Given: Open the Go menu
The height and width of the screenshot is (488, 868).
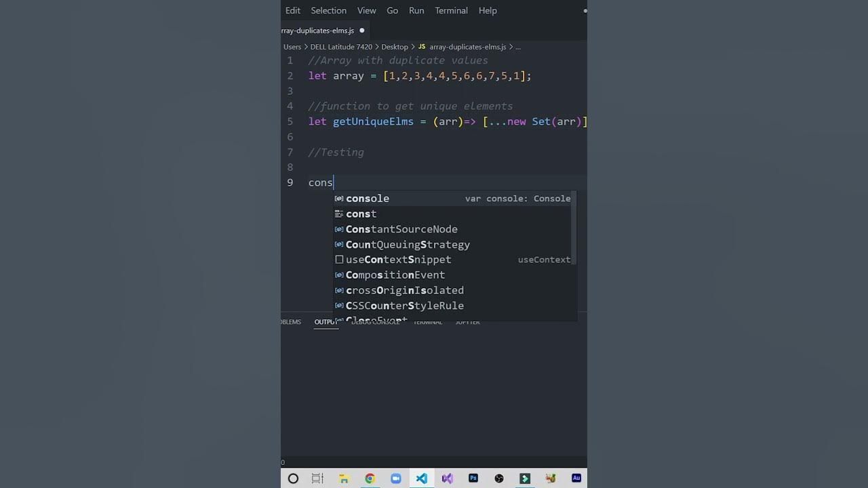Looking at the screenshot, I should coord(393,10).
